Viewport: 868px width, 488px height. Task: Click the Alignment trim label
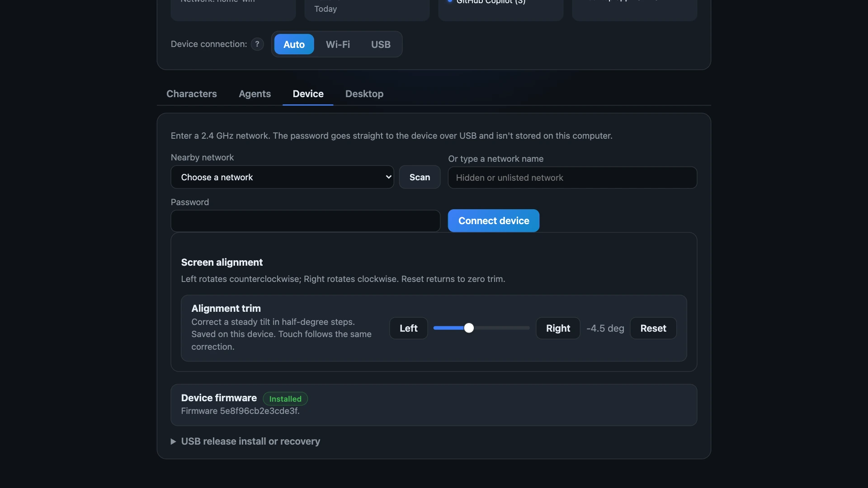point(226,308)
